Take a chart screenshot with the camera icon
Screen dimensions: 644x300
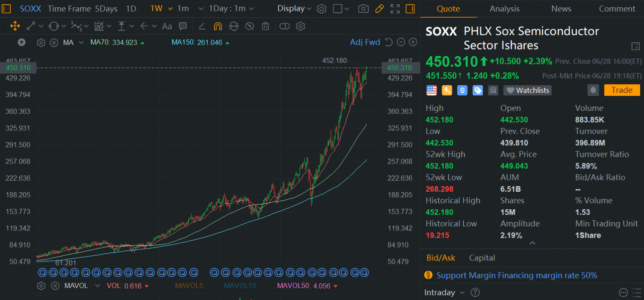[x=363, y=9]
